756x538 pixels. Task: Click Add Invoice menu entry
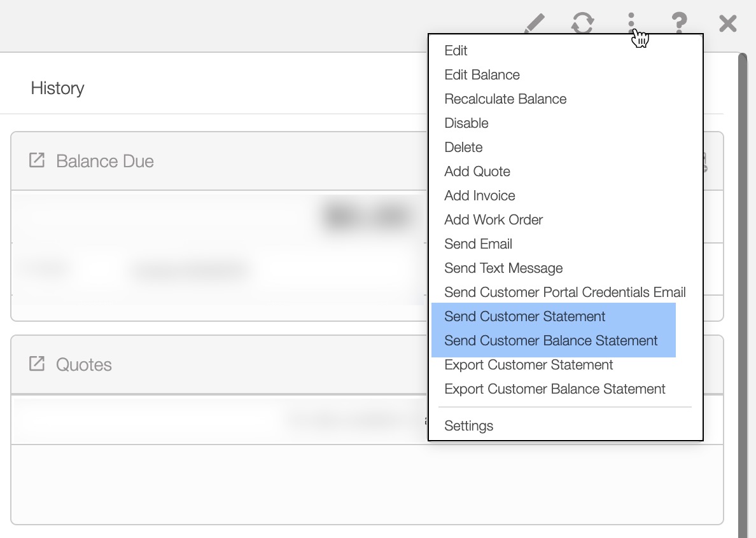click(x=480, y=196)
